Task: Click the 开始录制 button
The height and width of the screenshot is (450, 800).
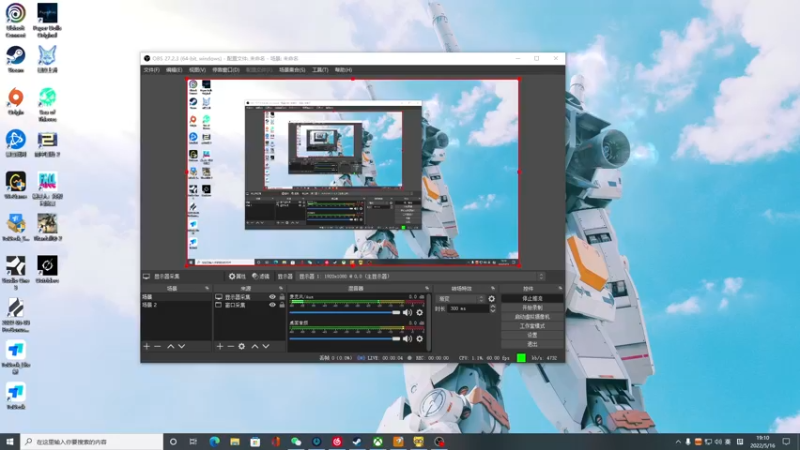Action: click(532, 307)
